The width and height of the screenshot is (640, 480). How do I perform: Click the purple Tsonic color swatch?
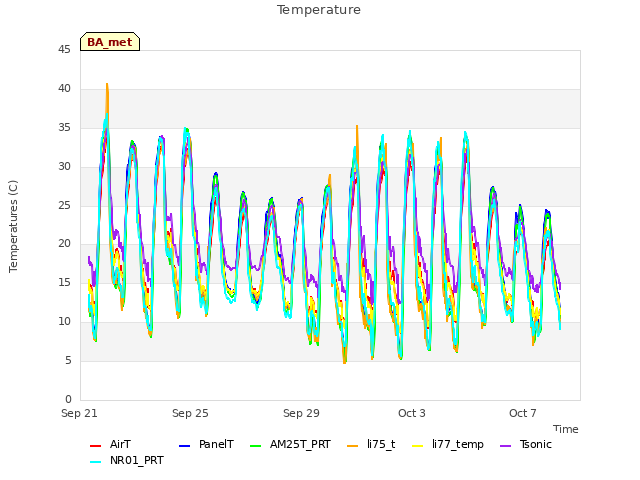tap(505, 446)
